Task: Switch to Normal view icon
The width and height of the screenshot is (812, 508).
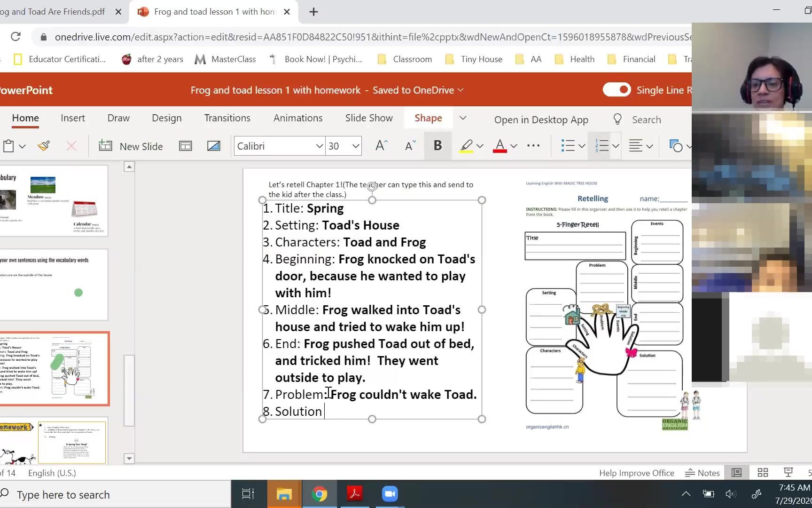Action: tap(736, 473)
